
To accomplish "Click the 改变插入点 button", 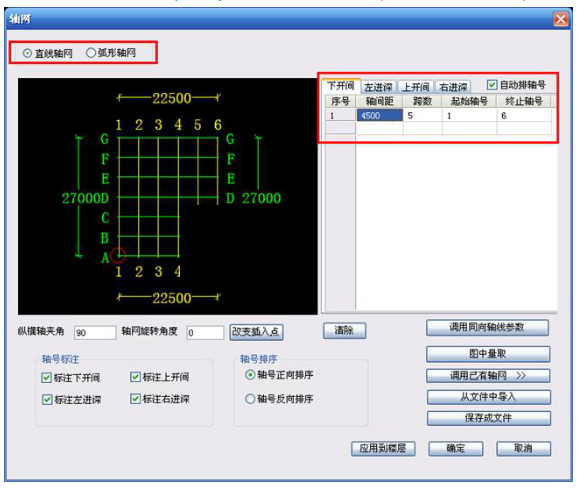I will 256,332.
